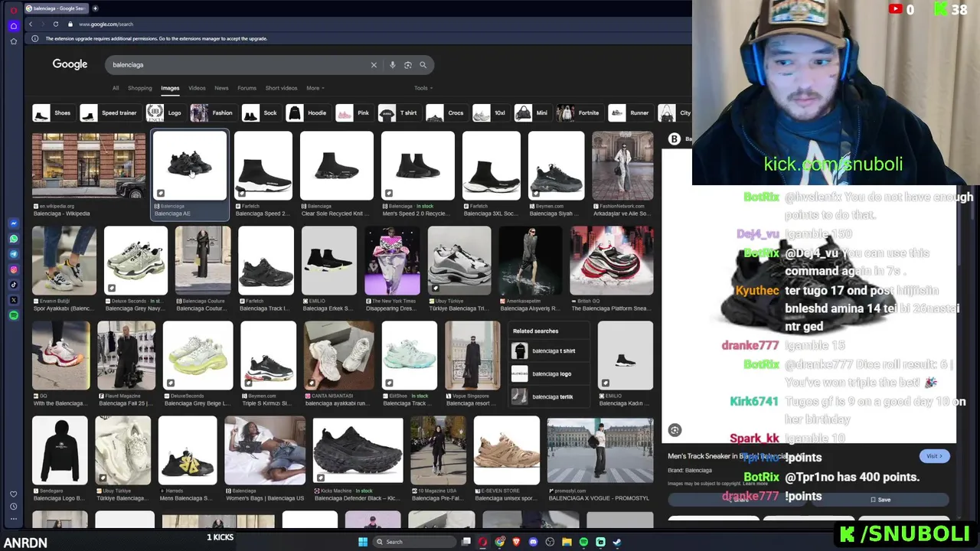Click the Google logo
Screen dimensions: 980x551
click(x=70, y=64)
